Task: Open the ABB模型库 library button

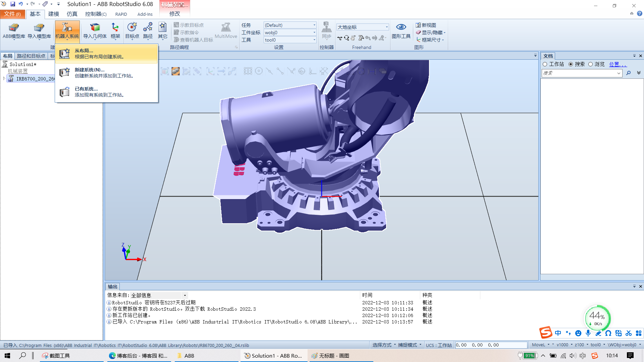Action: (x=14, y=31)
